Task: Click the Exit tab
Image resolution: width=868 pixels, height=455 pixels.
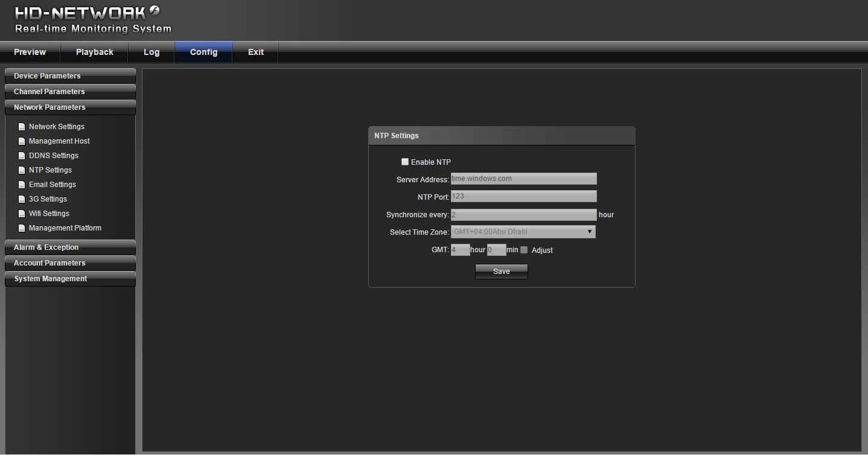Action: (256, 52)
